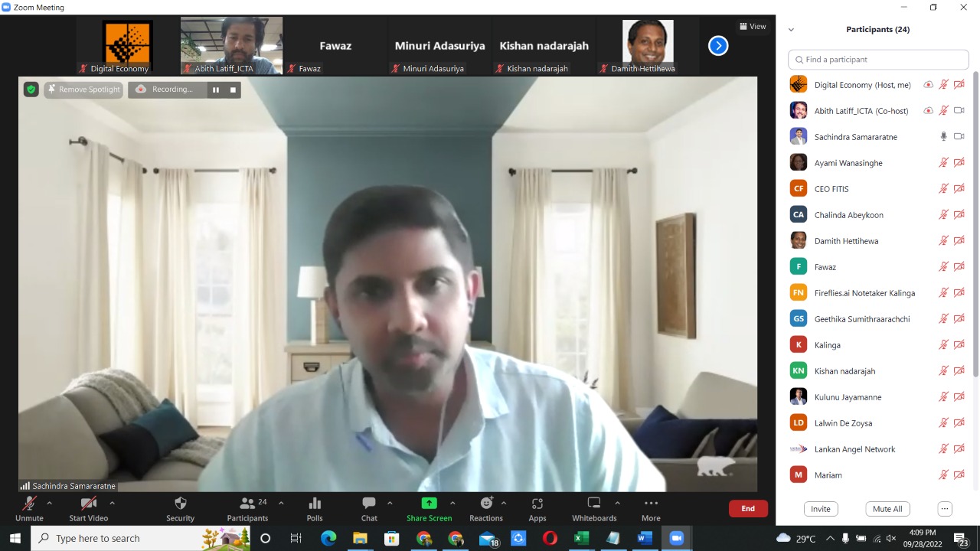This screenshot has height=551, width=980.
Task: Click the green encryption shield icon
Action: [x=31, y=90]
